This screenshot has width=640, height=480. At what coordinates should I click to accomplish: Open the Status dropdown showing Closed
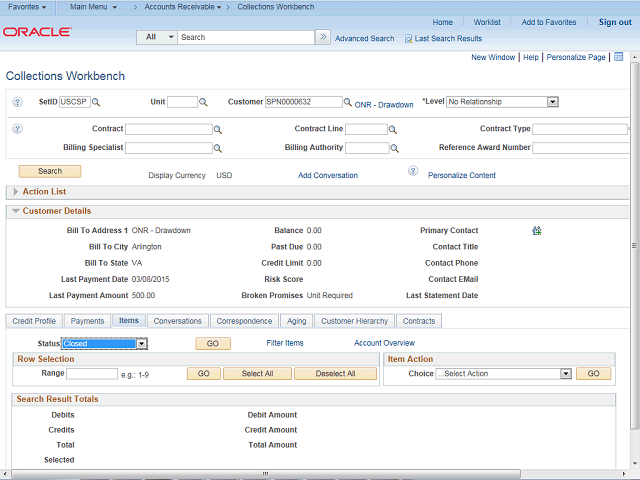click(x=142, y=343)
